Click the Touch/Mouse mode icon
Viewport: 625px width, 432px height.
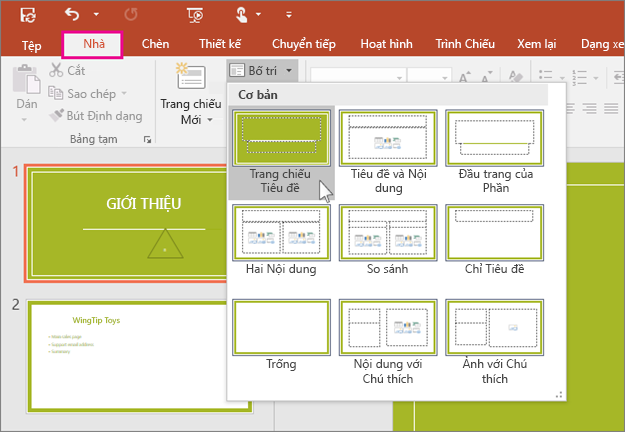(x=241, y=15)
